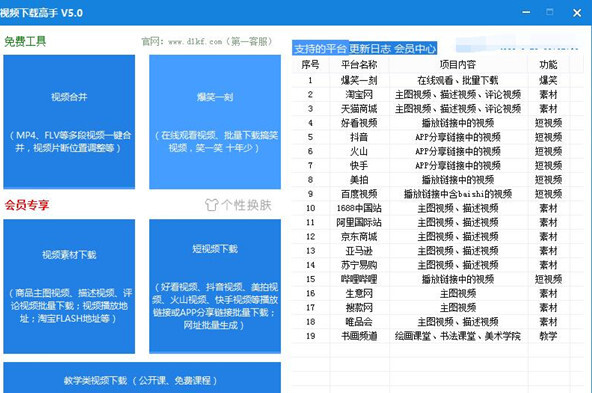Click the row number 19 cell
Screen dimensions: 592x393
coord(310,336)
